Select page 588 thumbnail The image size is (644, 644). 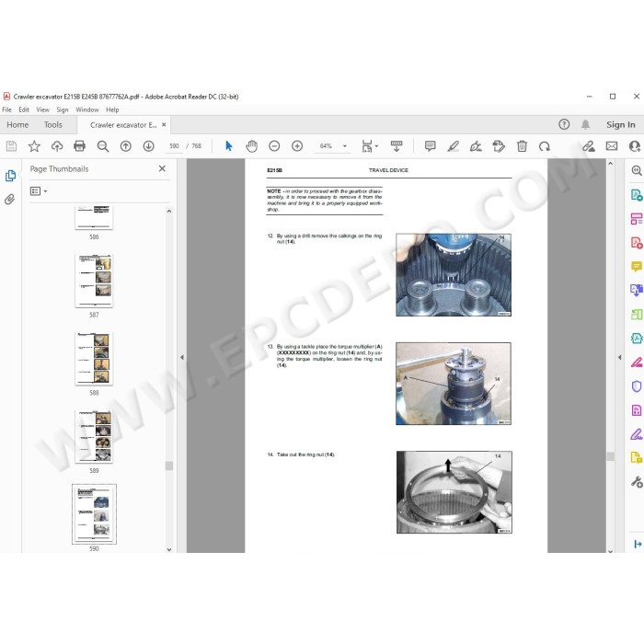(x=94, y=359)
